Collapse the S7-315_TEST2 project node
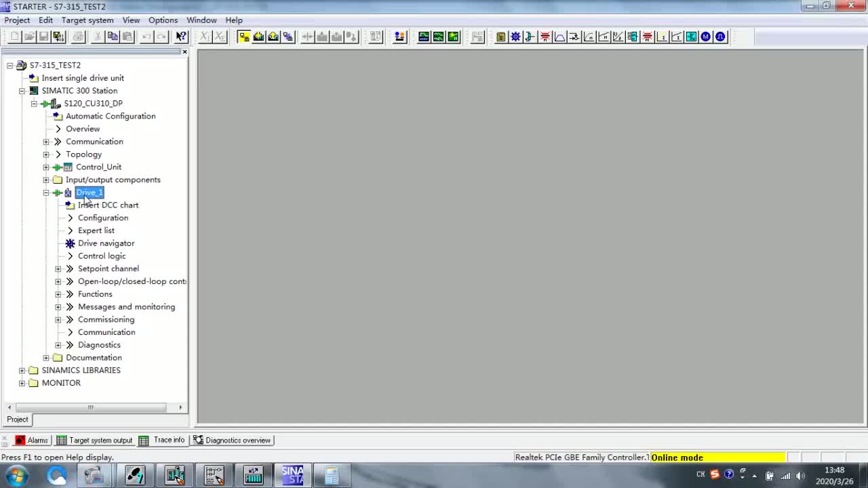Image resolution: width=868 pixels, height=488 pixels. tap(10, 65)
